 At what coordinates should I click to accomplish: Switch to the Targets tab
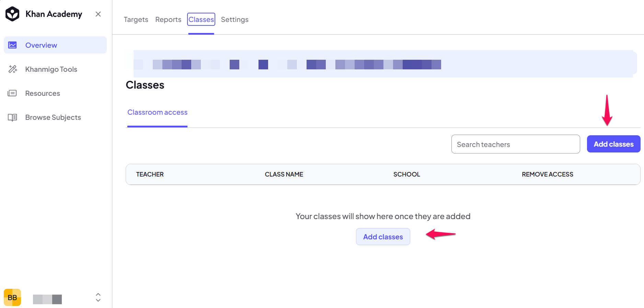click(136, 20)
